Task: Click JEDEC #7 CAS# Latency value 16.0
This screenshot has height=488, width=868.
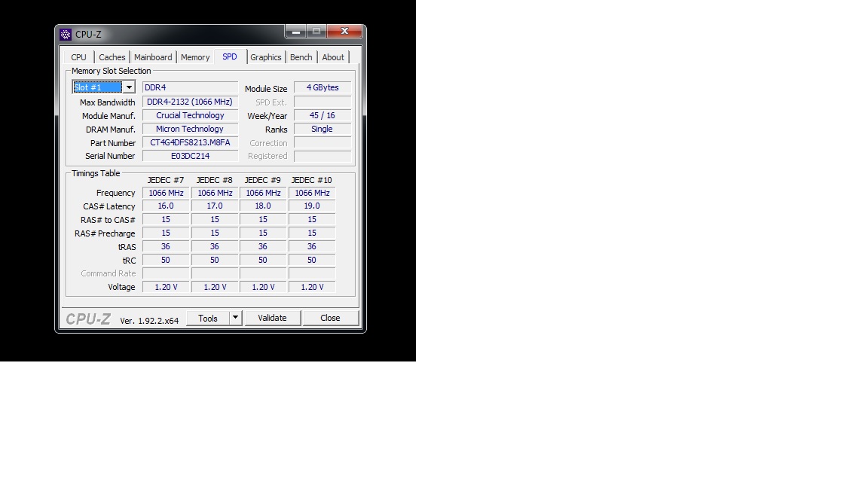Action: pyautogui.click(x=166, y=206)
